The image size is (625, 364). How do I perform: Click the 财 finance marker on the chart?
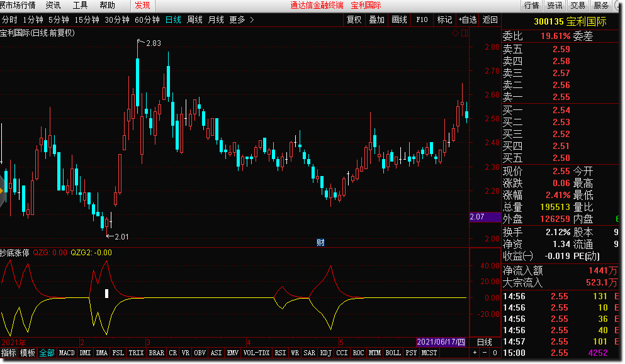point(320,243)
